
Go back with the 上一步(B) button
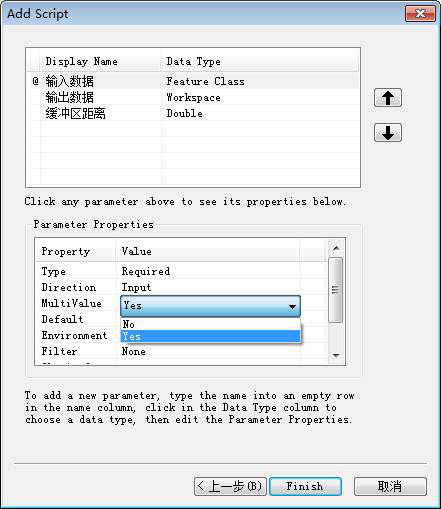point(230,486)
